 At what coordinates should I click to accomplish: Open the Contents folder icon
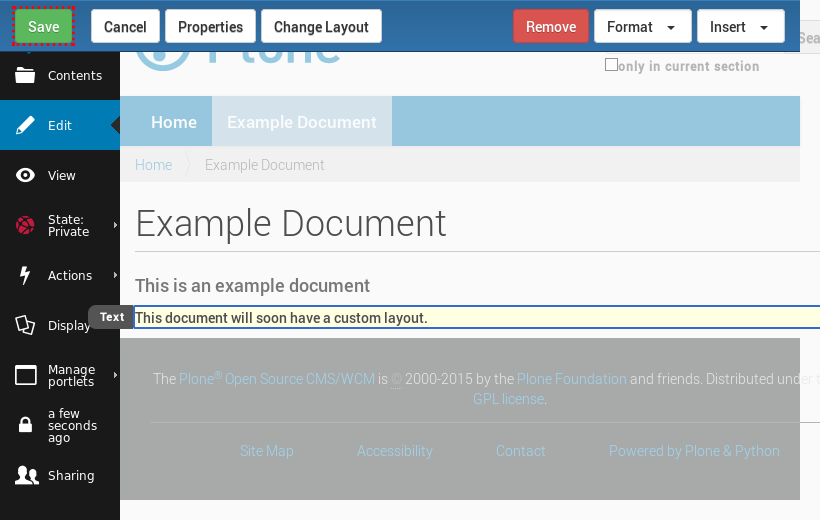[25, 76]
